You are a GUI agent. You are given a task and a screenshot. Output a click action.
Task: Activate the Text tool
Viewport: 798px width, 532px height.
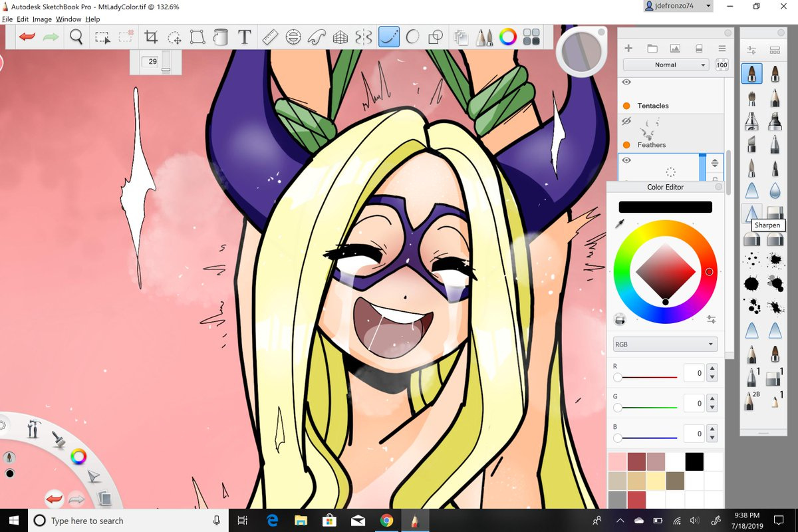(244, 37)
